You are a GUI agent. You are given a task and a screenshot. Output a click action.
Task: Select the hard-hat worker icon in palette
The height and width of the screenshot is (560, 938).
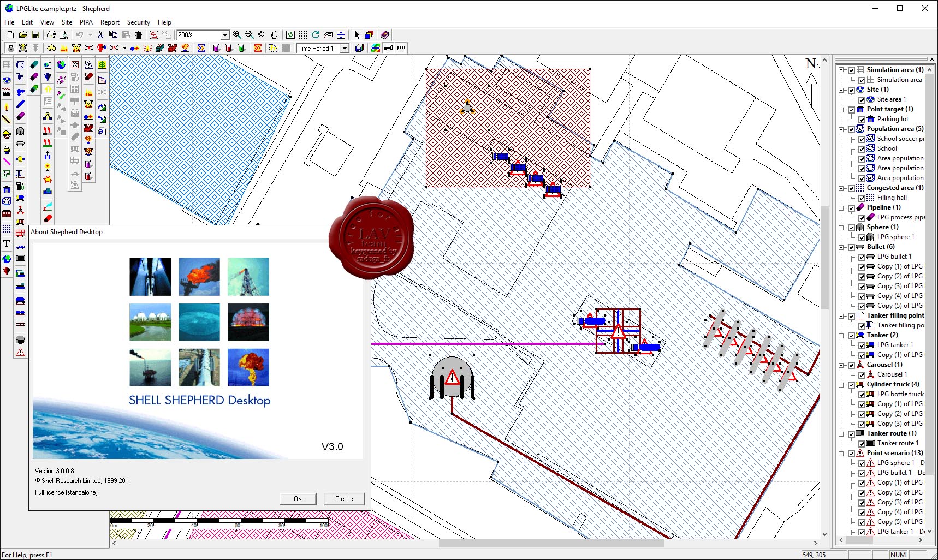click(7, 134)
